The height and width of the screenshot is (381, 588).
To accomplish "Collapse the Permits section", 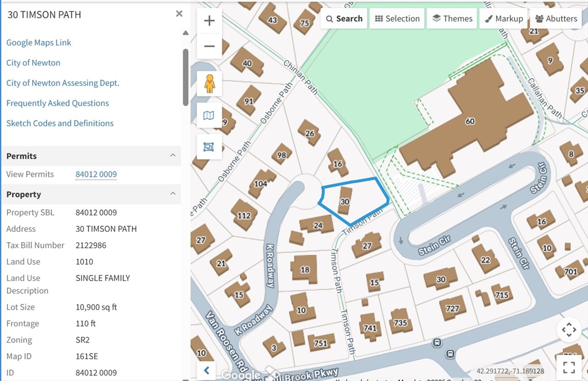I will (174, 155).
